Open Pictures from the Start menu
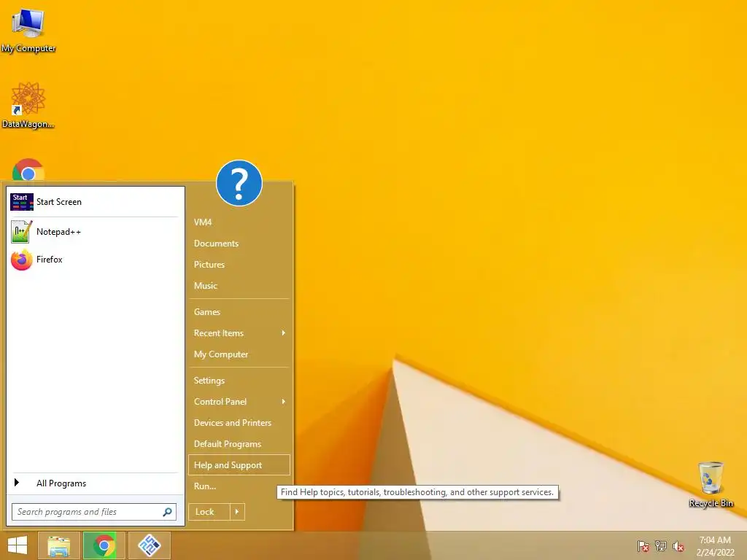Viewport: 747px width, 560px height. click(x=239, y=264)
